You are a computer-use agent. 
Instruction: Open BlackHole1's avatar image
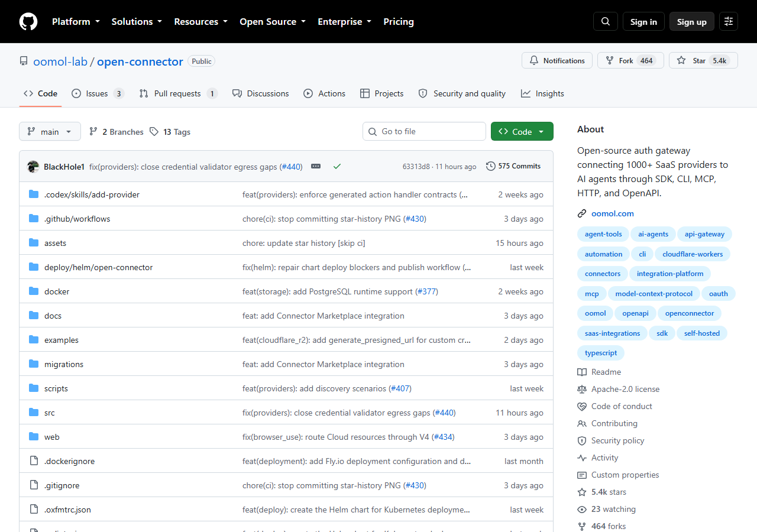pyautogui.click(x=33, y=167)
